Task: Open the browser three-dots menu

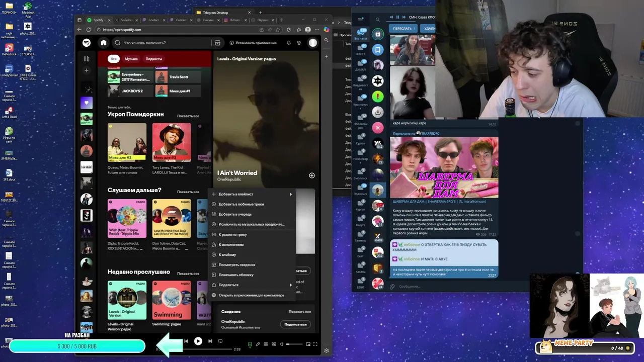Action: coord(316,30)
